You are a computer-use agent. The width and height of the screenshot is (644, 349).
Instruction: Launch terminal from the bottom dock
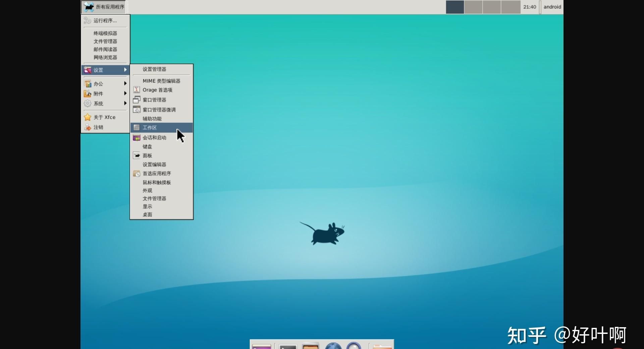[x=288, y=346]
